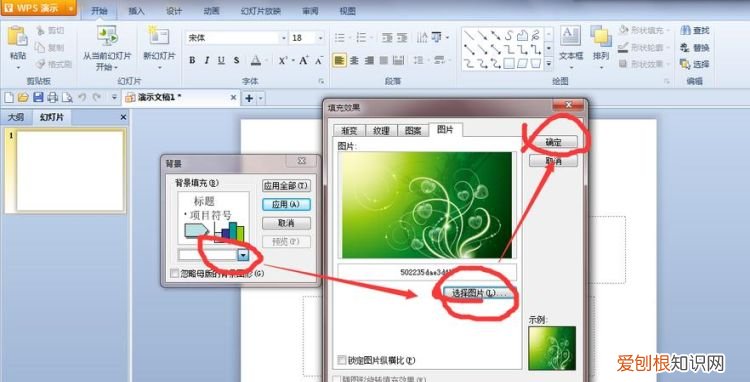Open the 动画 (Animation) ribbon tab
The width and height of the screenshot is (750, 382).
(x=211, y=11)
